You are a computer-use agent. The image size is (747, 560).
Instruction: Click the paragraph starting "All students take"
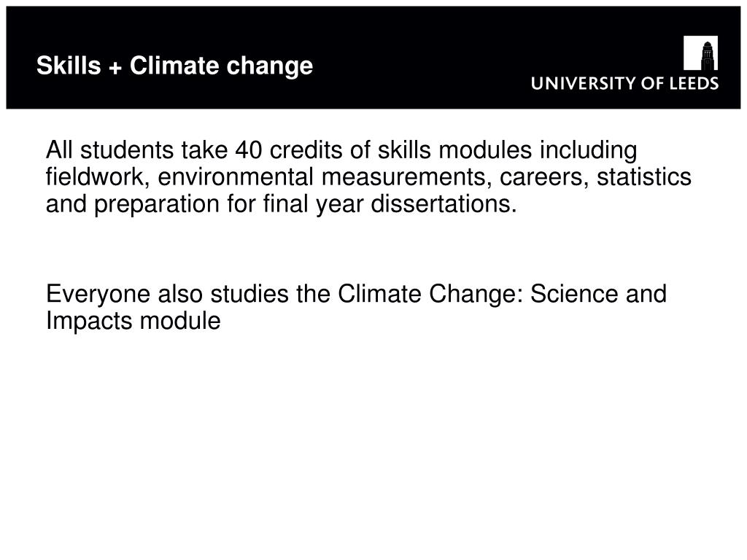(368, 176)
